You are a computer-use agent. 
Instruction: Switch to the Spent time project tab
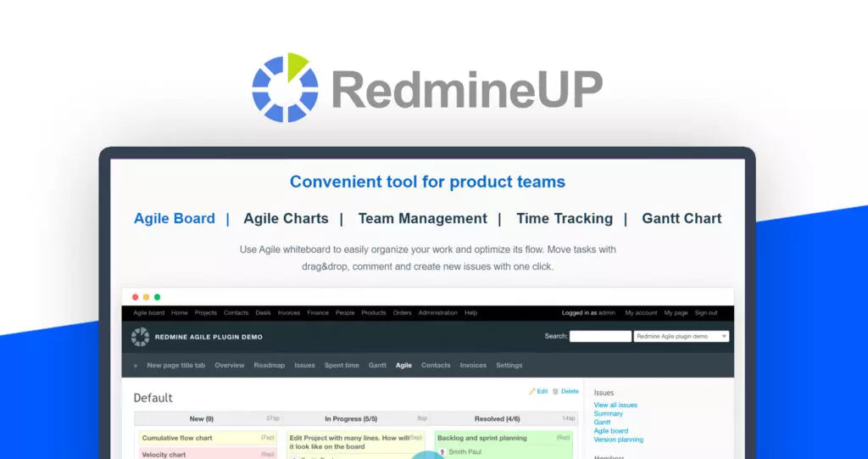(342, 366)
